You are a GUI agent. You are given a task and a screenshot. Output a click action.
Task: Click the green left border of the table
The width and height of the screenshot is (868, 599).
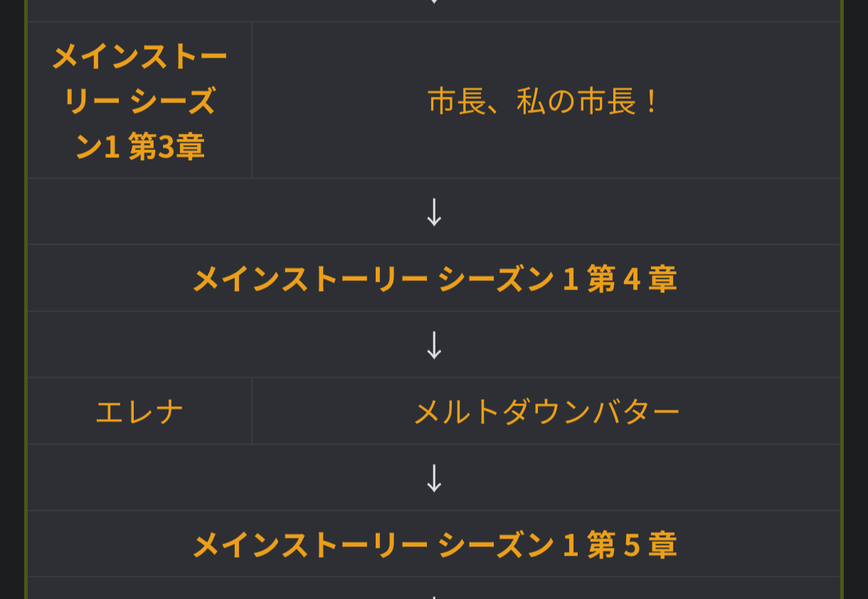[x=26, y=299]
